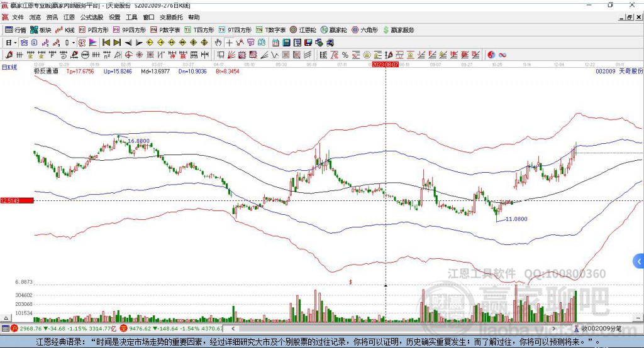Viewport: 644px width, 348px height.
Task: Click the Md=13.6977 value
Action: pyautogui.click(x=155, y=71)
